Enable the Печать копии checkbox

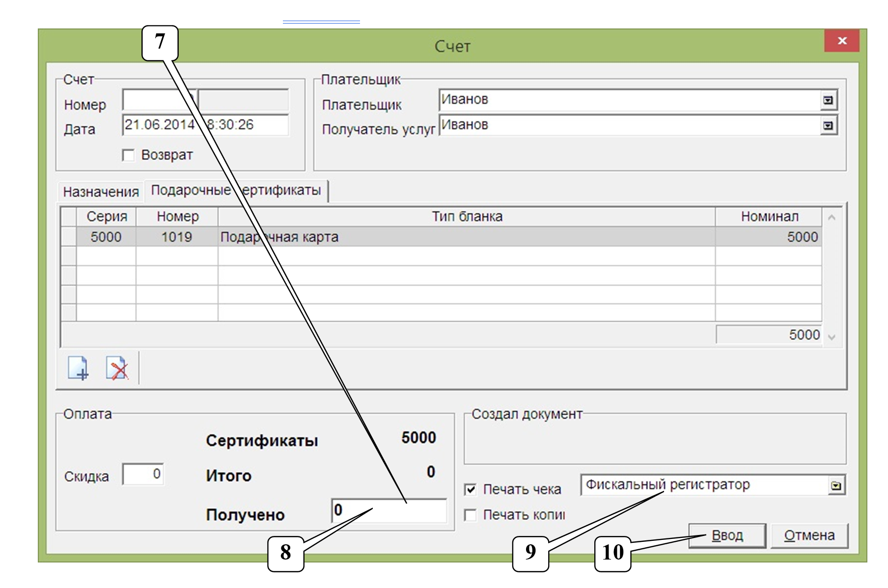coord(471,515)
